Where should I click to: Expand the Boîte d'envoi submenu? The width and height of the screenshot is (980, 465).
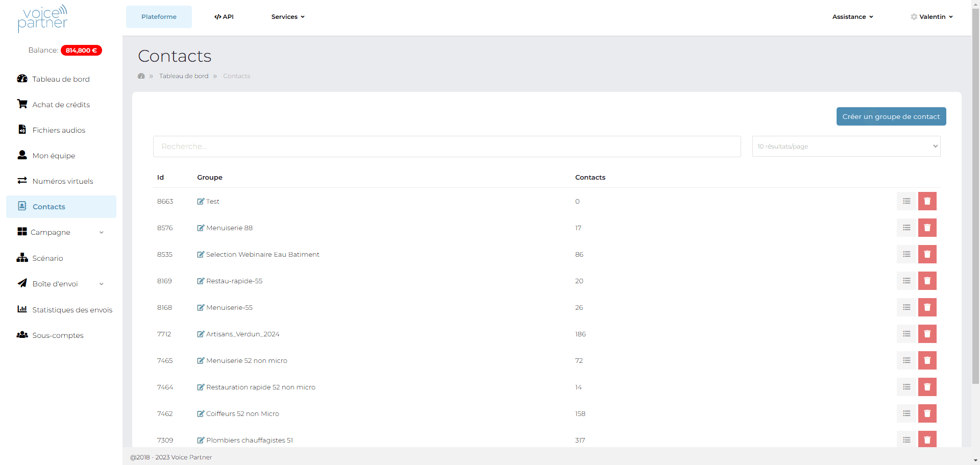coord(61,284)
